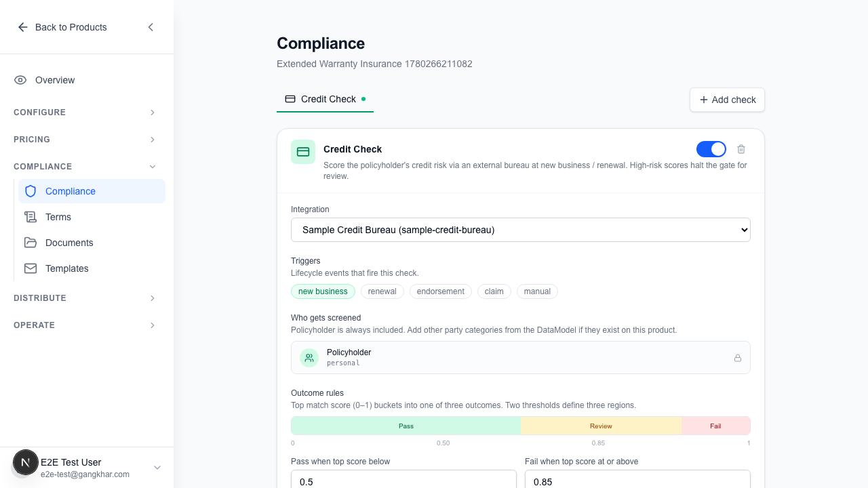This screenshot has height=488, width=868.
Task: Disable the Credit Check toggle switch
Action: coord(711,149)
